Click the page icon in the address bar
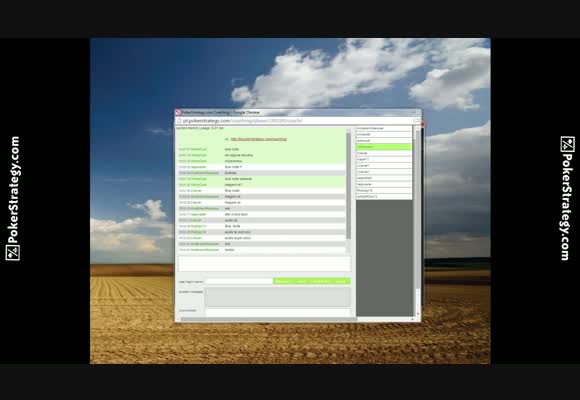Viewport: 580px width, 400px height. (x=179, y=121)
